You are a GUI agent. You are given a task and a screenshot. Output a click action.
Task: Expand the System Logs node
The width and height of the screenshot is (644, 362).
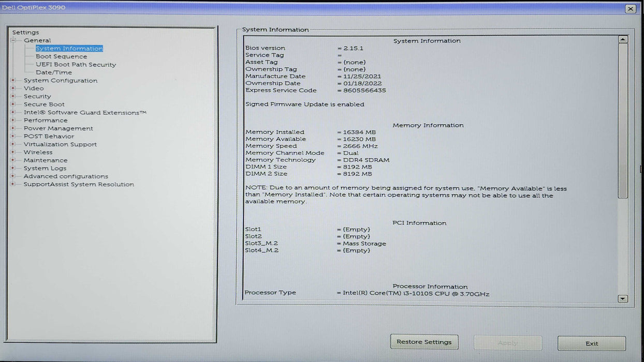tap(13, 168)
